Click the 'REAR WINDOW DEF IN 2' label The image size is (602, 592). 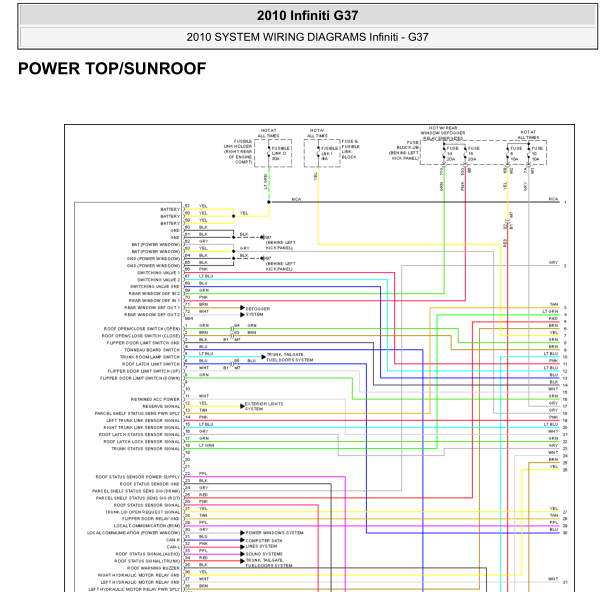tap(154, 293)
